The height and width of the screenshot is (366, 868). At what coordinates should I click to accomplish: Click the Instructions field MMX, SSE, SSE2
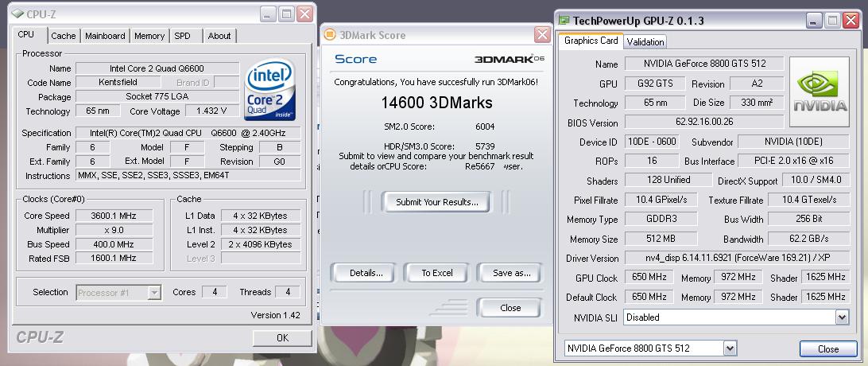click(x=188, y=176)
